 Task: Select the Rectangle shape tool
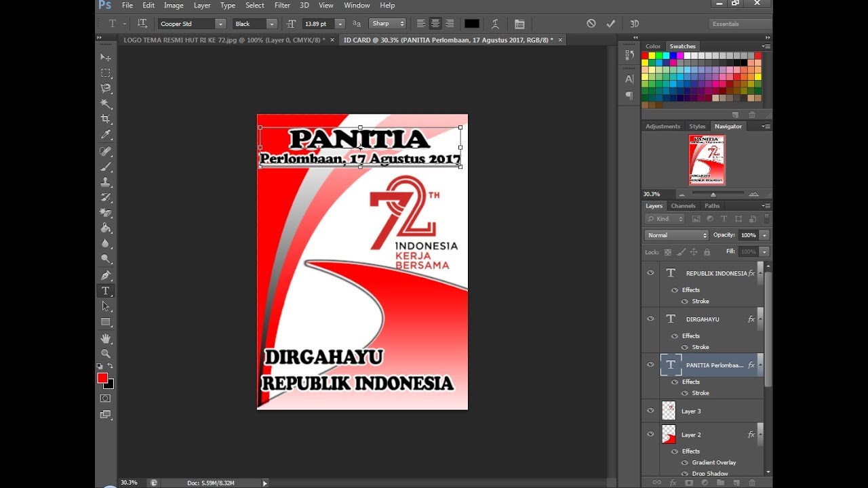click(x=106, y=322)
